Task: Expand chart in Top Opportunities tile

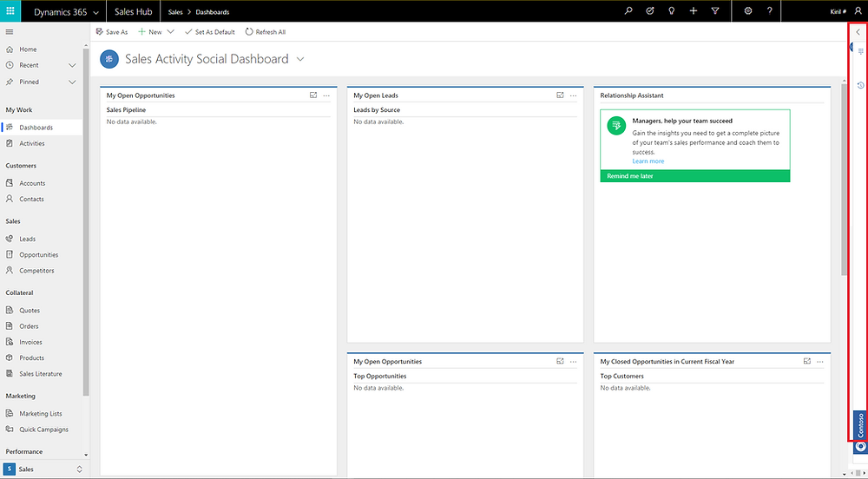Action: tap(560, 361)
